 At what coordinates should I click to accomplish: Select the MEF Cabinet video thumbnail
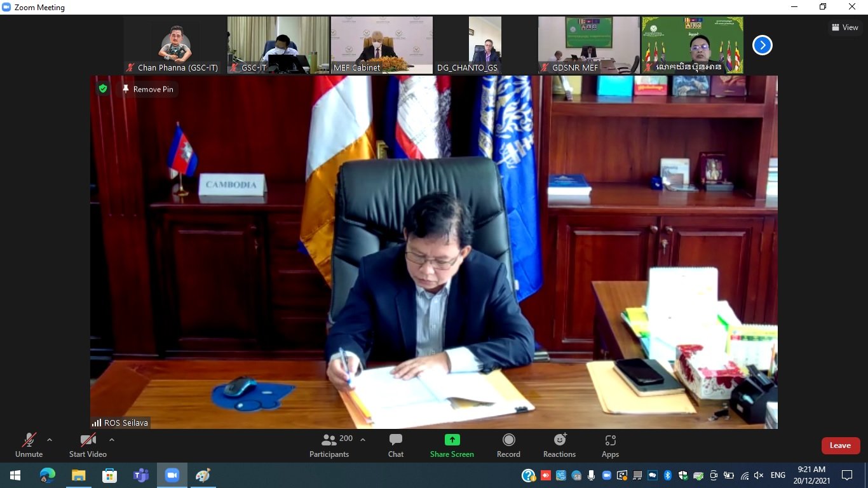(382, 45)
